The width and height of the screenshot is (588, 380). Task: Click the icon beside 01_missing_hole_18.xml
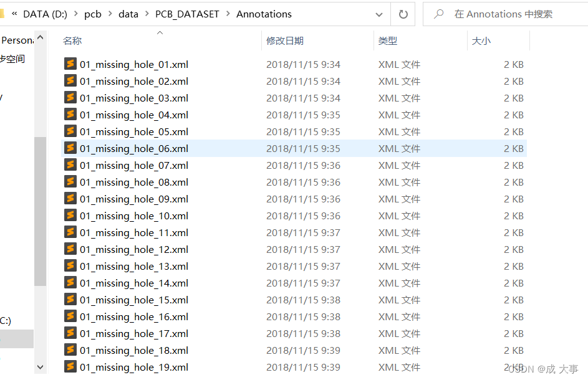pos(70,350)
